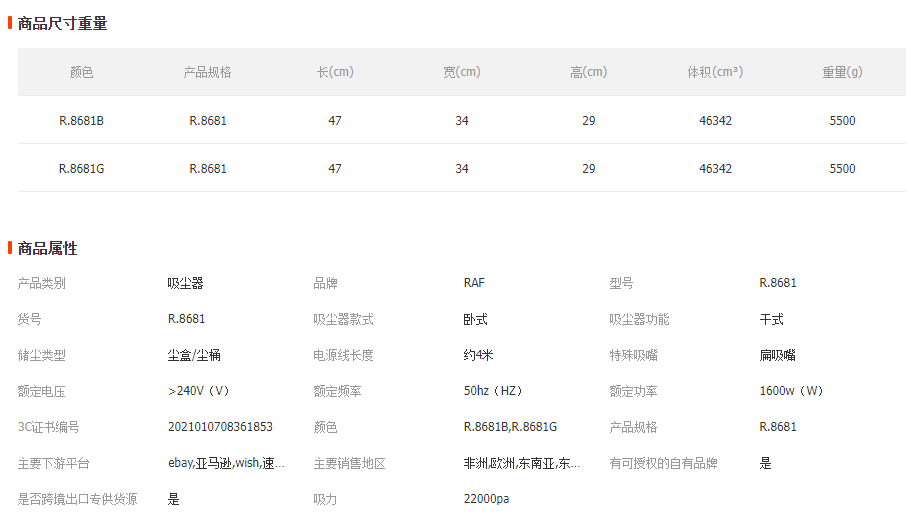This screenshot has width=922, height=518.
Task: Click the 吸尘器功能 label
Action: [639, 319]
